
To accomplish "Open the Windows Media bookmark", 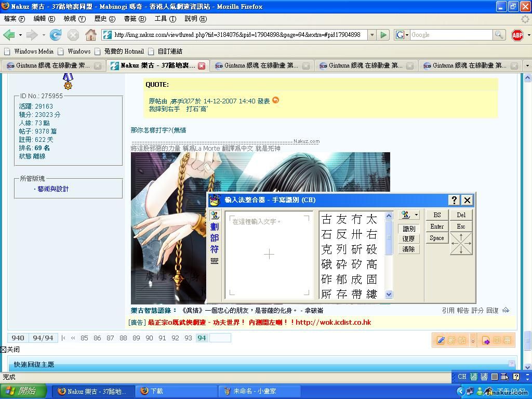I will point(29,51).
